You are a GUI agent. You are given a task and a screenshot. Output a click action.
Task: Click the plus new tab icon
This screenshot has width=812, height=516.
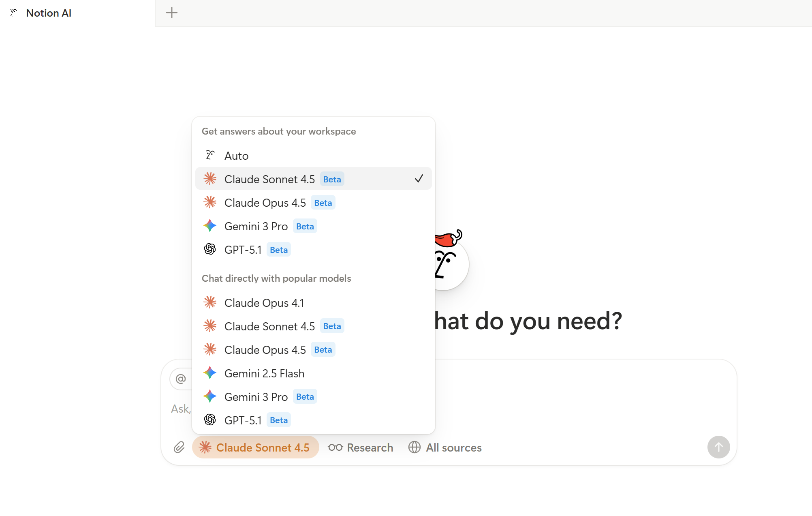click(172, 13)
